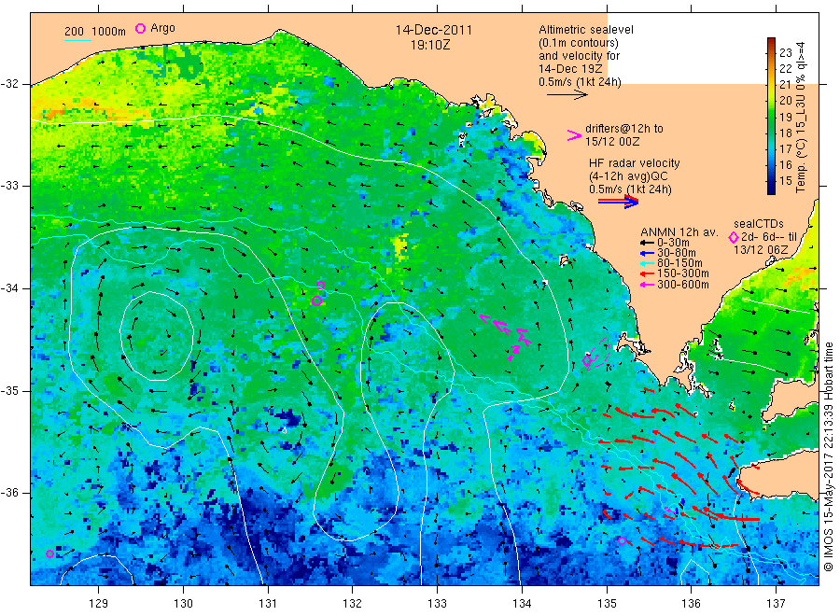
Task: Click the 30-80m depth label
Action: [x=677, y=253]
